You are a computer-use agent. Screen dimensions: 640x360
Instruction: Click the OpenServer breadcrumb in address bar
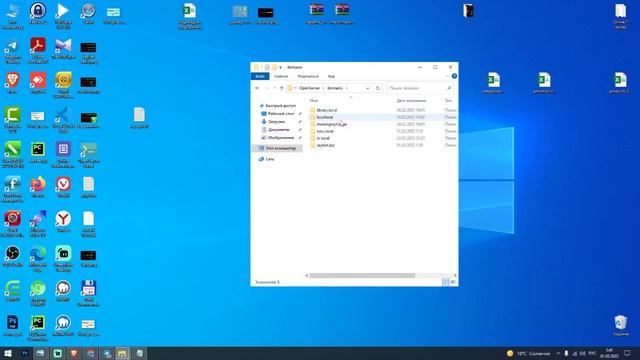pyautogui.click(x=309, y=88)
